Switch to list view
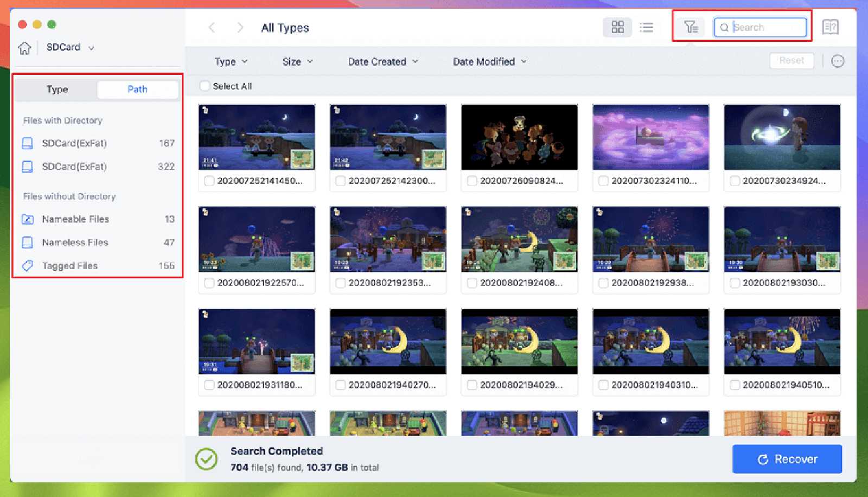 point(646,27)
